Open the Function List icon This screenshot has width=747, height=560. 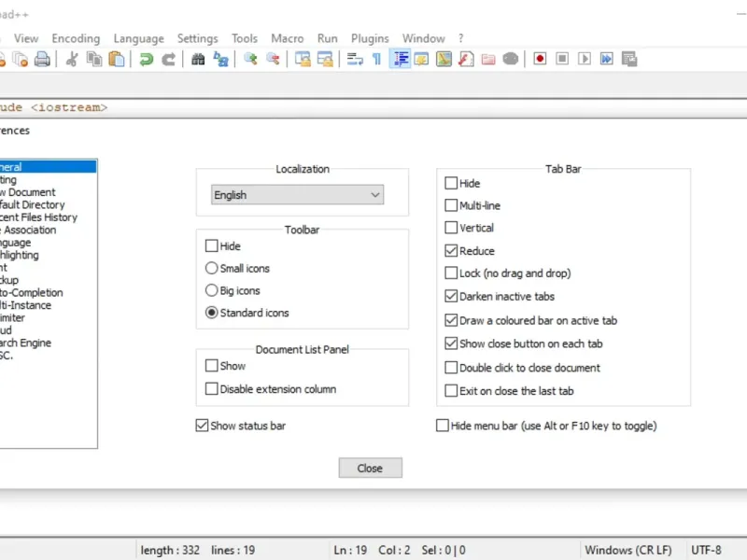[x=466, y=59]
